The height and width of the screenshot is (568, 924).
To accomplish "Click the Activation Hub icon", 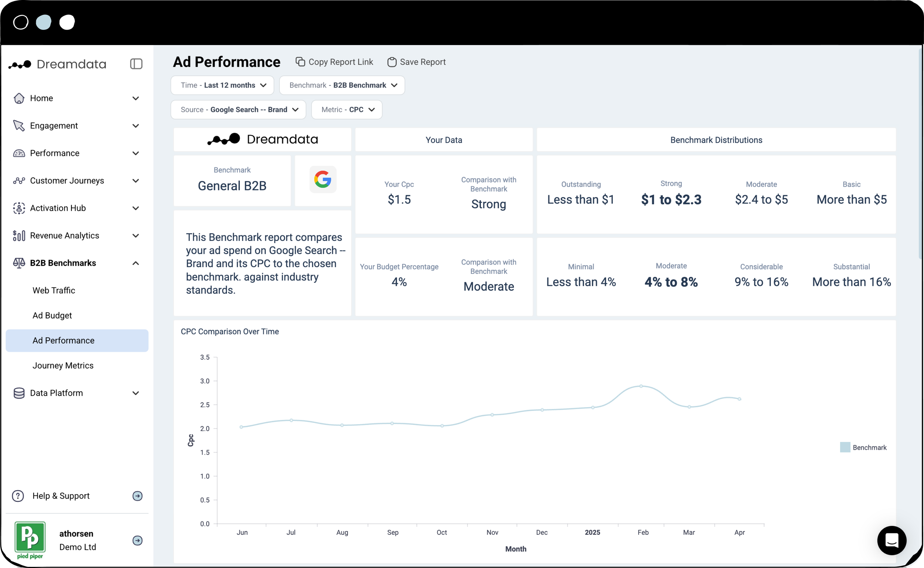I will pos(19,208).
